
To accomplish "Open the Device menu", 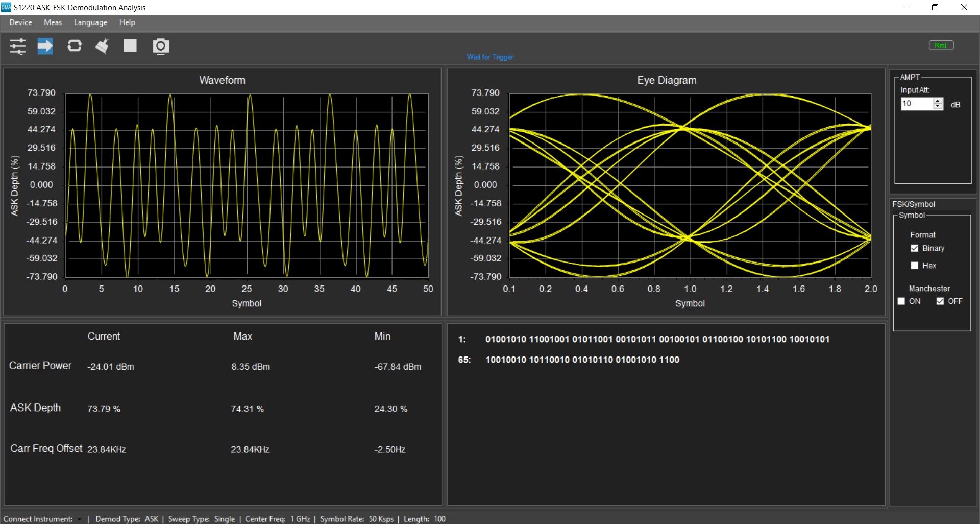I will pyautogui.click(x=21, y=22).
